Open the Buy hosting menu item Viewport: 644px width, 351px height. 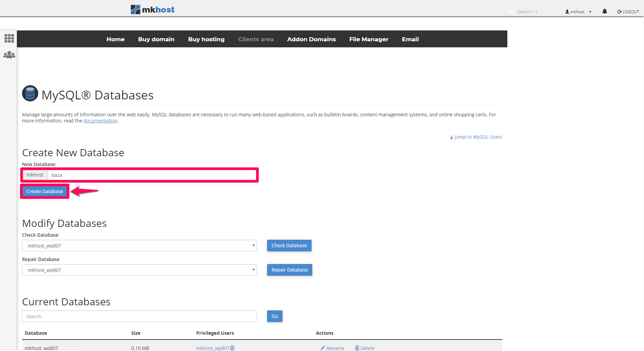tap(206, 39)
